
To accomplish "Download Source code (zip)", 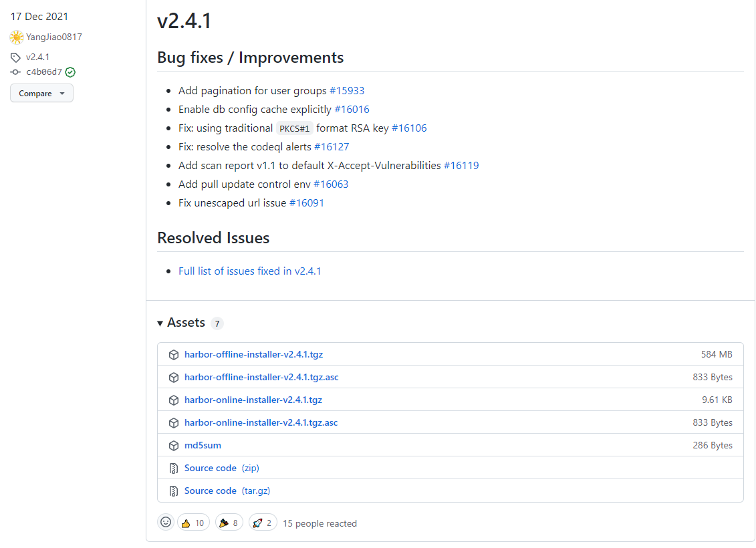I will click(x=222, y=468).
